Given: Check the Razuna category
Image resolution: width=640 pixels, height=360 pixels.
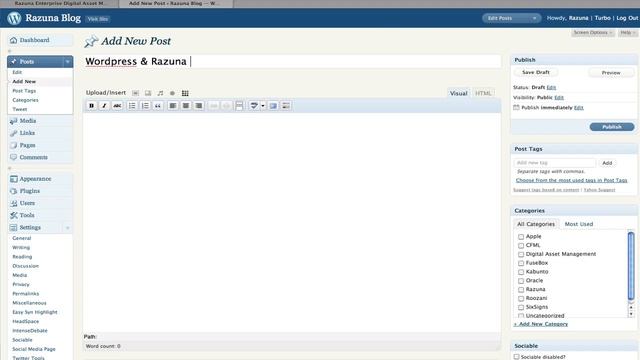Looking at the screenshot, I should click(x=521, y=290).
